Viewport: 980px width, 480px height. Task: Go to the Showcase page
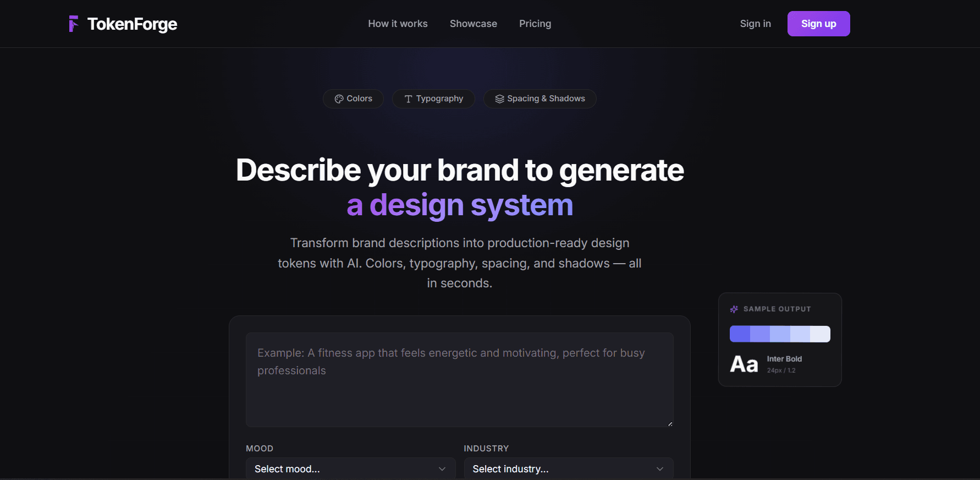tap(474, 24)
